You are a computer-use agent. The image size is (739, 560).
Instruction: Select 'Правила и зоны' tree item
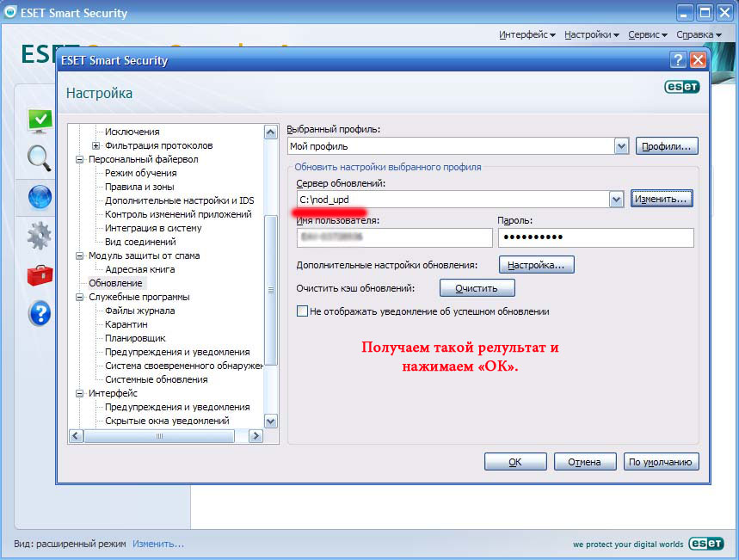click(x=139, y=187)
